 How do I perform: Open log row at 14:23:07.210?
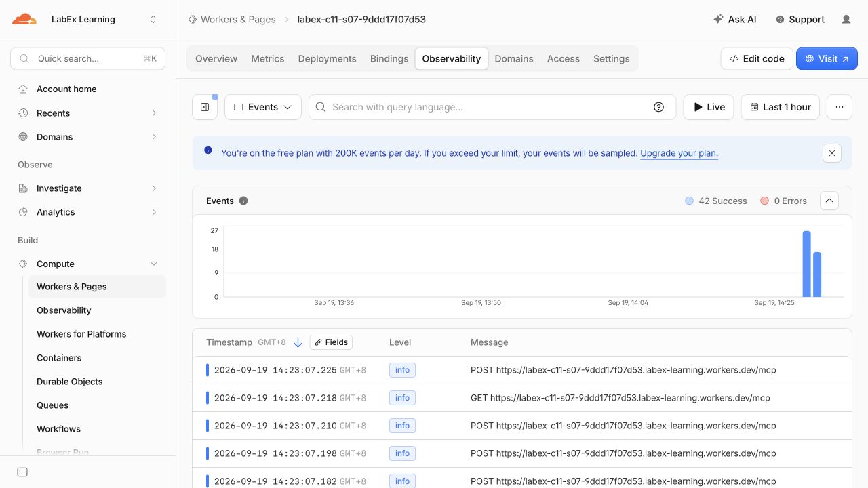tap(522, 426)
